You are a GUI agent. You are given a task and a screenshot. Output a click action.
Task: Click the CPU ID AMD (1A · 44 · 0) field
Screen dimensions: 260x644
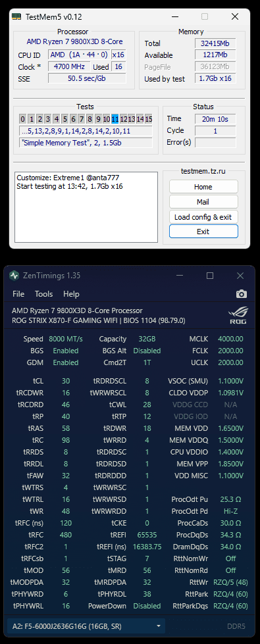coord(79,55)
